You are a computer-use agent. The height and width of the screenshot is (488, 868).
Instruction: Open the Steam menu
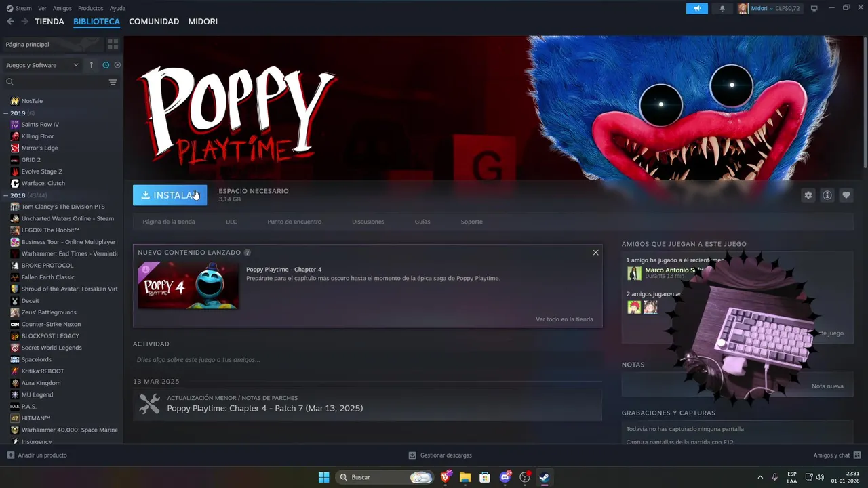[20, 8]
